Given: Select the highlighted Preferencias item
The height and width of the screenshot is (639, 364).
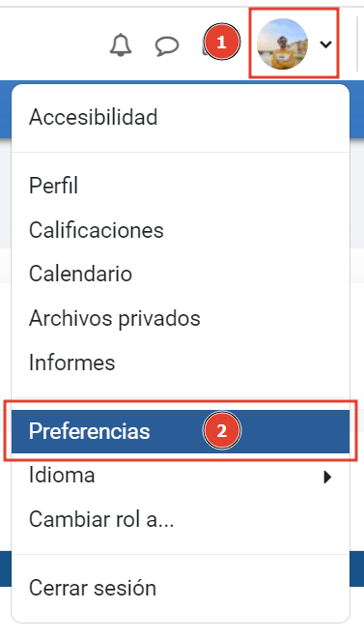Looking at the screenshot, I should point(180,431).
